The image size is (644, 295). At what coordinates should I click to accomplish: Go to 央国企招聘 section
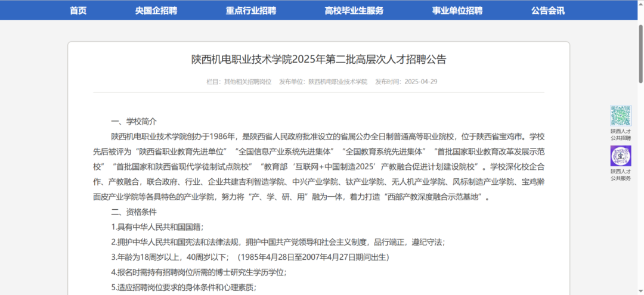(156, 10)
